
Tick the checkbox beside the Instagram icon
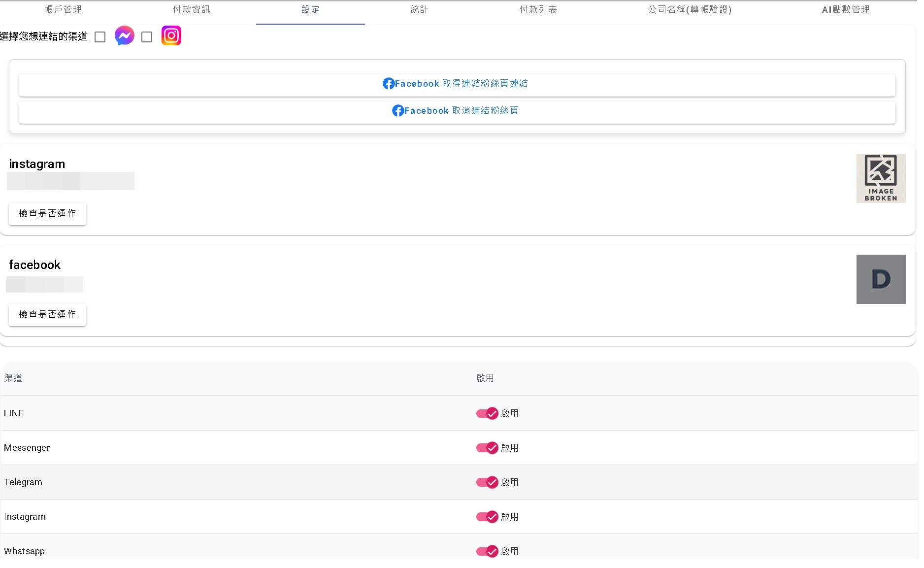pos(147,37)
